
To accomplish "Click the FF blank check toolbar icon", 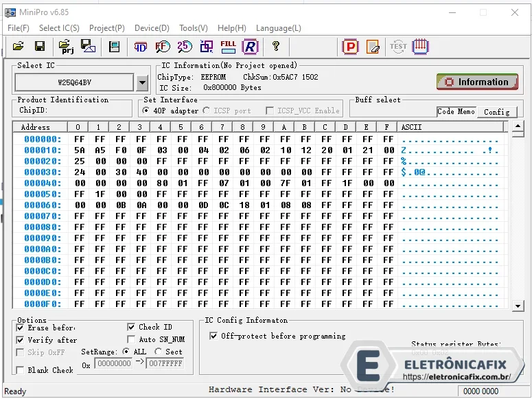I will [x=163, y=47].
